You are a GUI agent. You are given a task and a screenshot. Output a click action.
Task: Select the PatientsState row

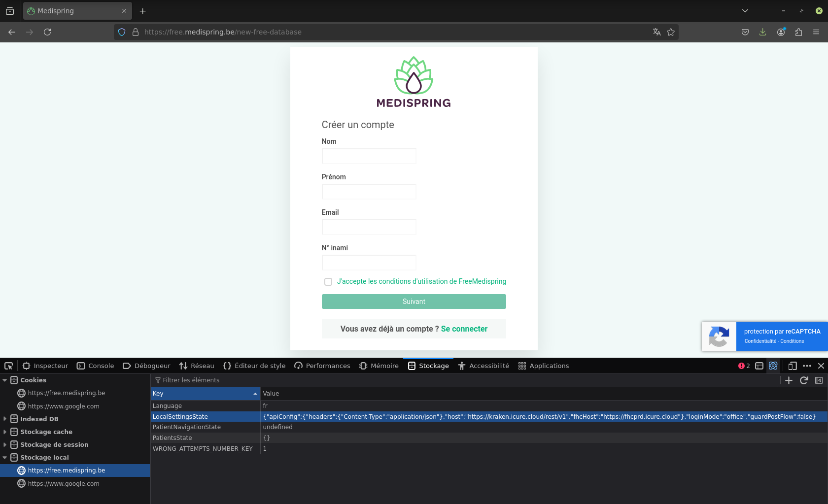tap(489, 438)
